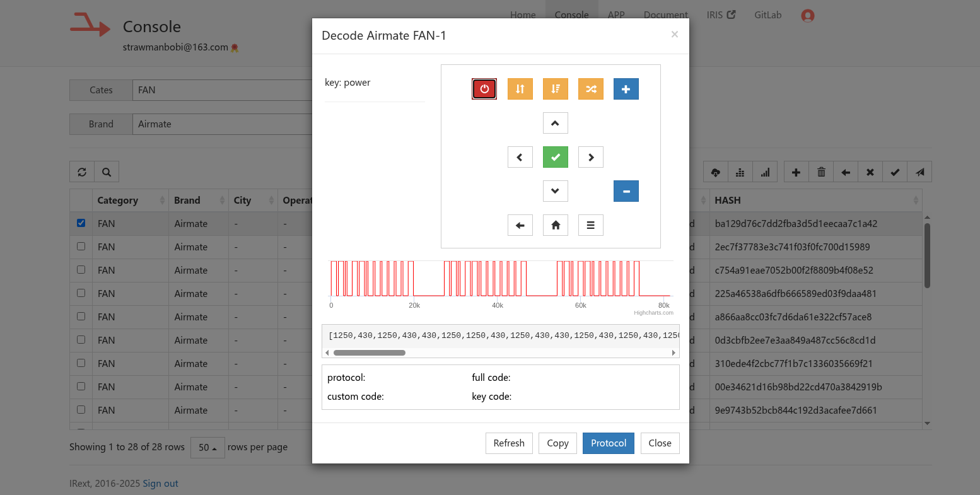Check the second FAN row checkbox

tap(81, 247)
